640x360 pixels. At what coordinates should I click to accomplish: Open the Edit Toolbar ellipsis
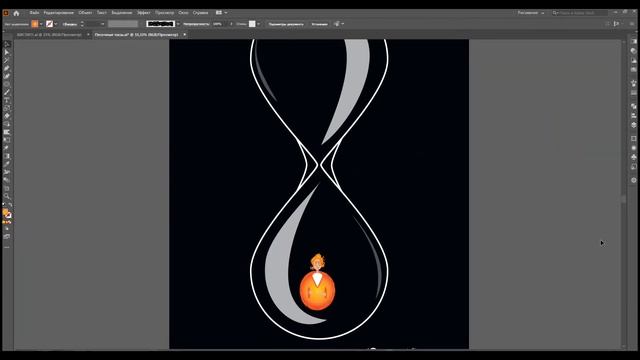click(7, 247)
